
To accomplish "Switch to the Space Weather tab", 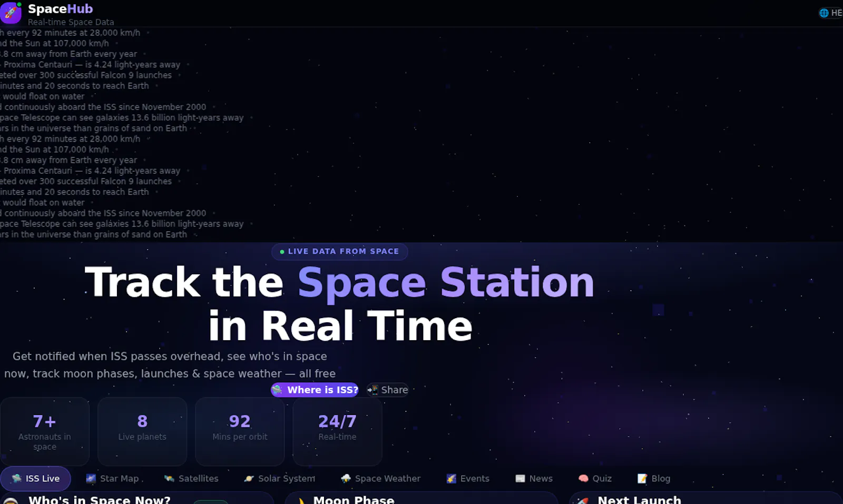I will tap(380, 478).
